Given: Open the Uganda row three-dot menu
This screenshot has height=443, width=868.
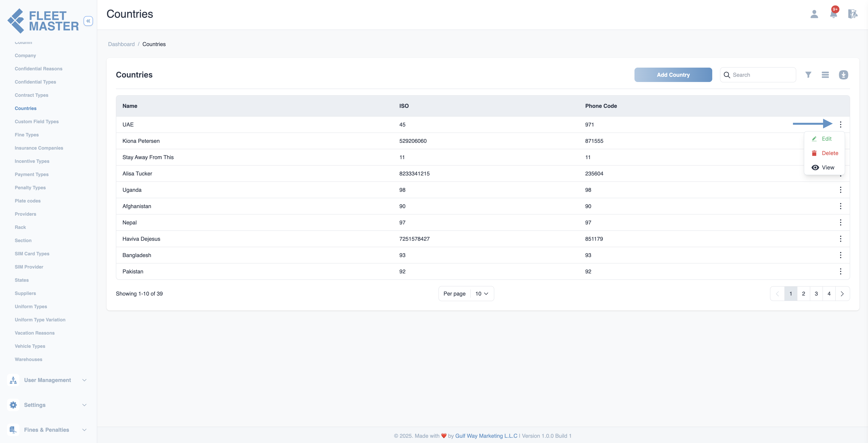Looking at the screenshot, I should point(840,190).
